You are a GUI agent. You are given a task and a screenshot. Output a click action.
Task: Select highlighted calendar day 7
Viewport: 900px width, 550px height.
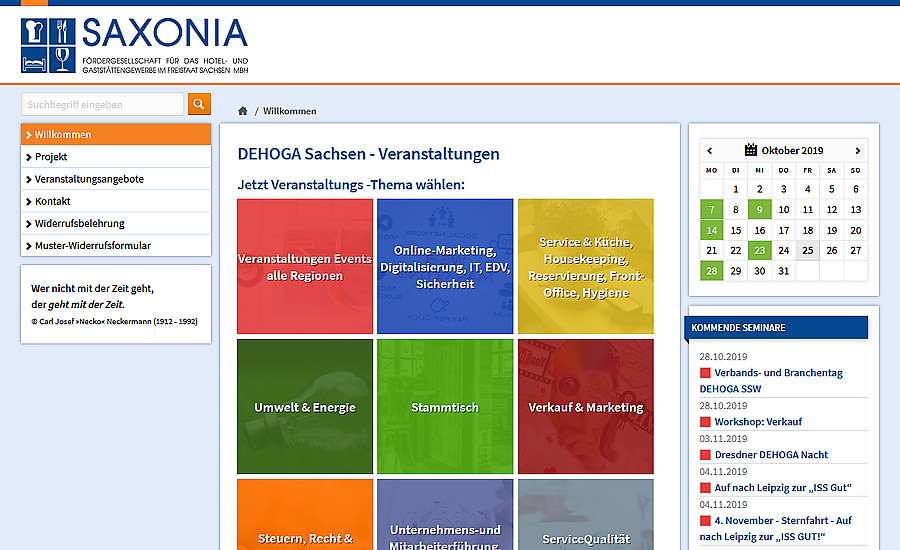(x=712, y=210)
